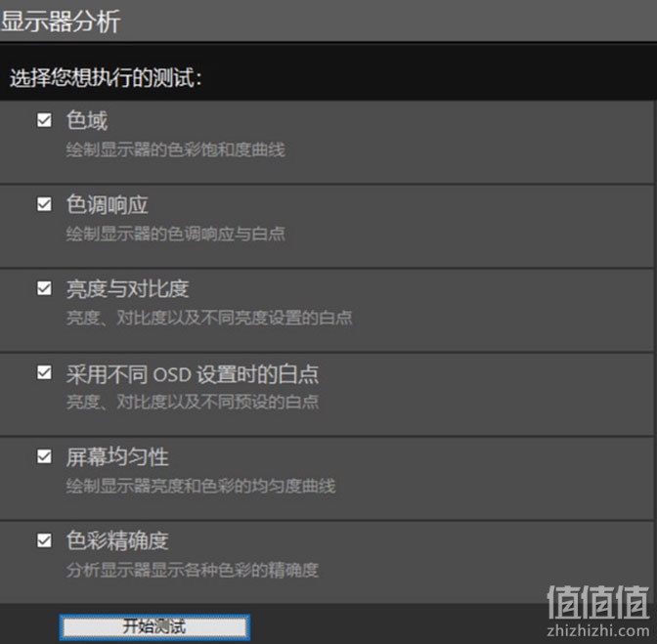Click the 亮度与对比度 test title
Image resolution: width=657 pixels, height=644 pixels.
(x=128, y=289)
